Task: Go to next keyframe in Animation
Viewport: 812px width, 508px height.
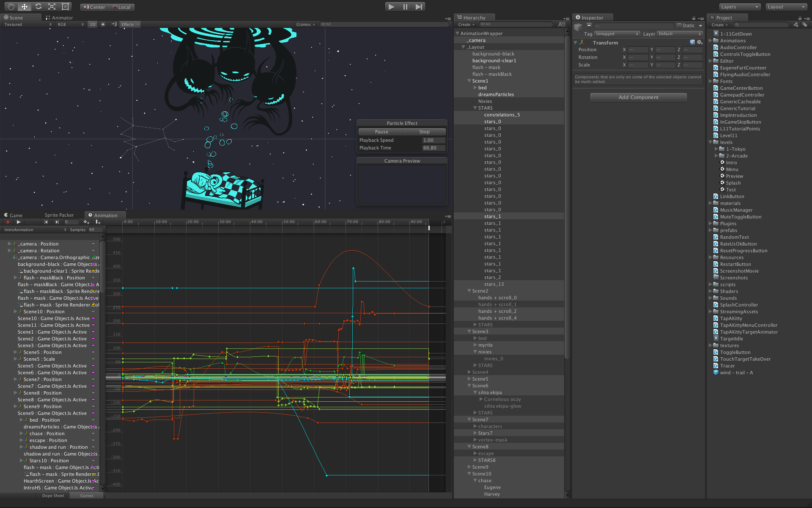Action: click(x=57, y=222)
